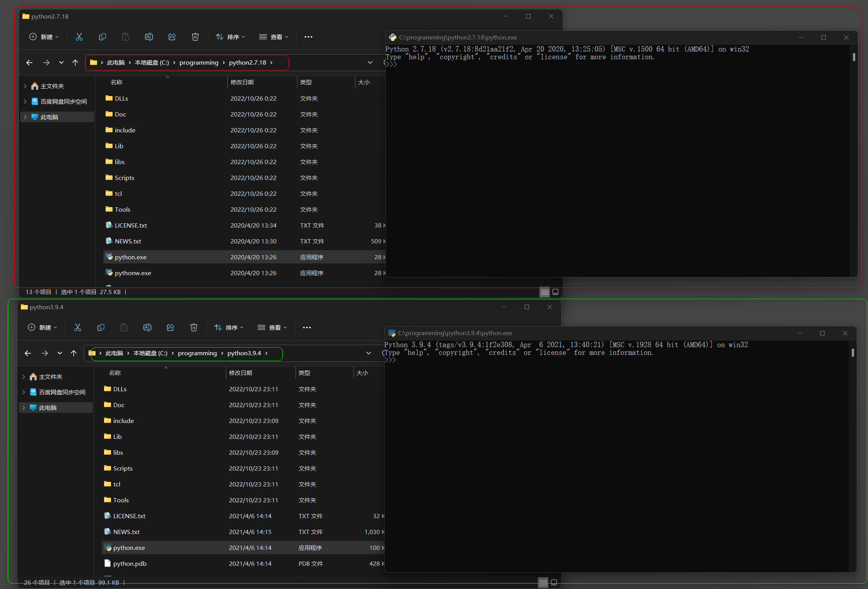Go back in python3.9.4 Explorer window

[28, 353]
